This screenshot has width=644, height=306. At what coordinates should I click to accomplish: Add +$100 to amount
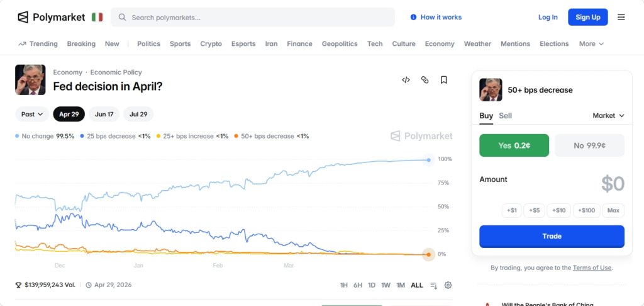click(x=587, y=210)
